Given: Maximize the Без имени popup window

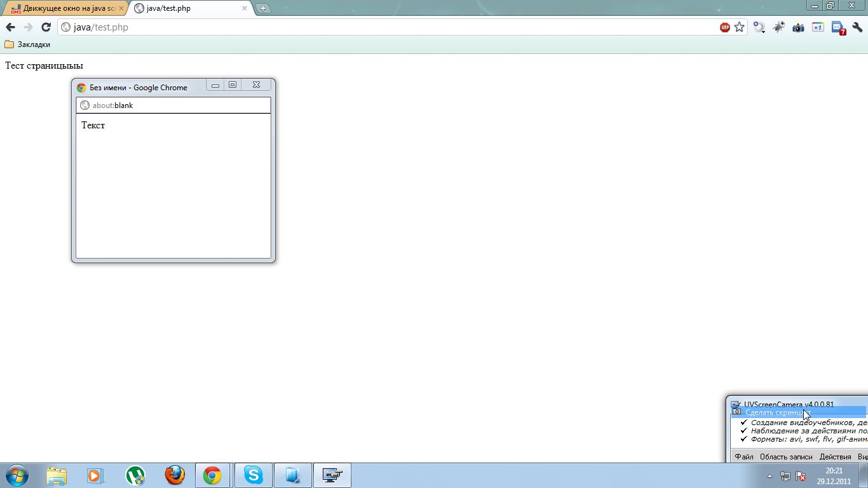Looking at the screenshot, I should [x=233, y=85].
